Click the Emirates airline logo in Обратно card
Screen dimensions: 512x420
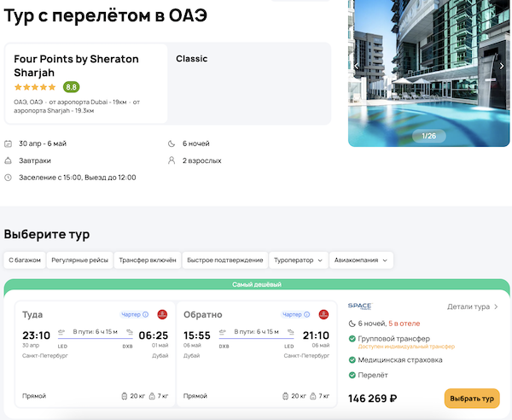pyautogui.click(x=323, y=315)
